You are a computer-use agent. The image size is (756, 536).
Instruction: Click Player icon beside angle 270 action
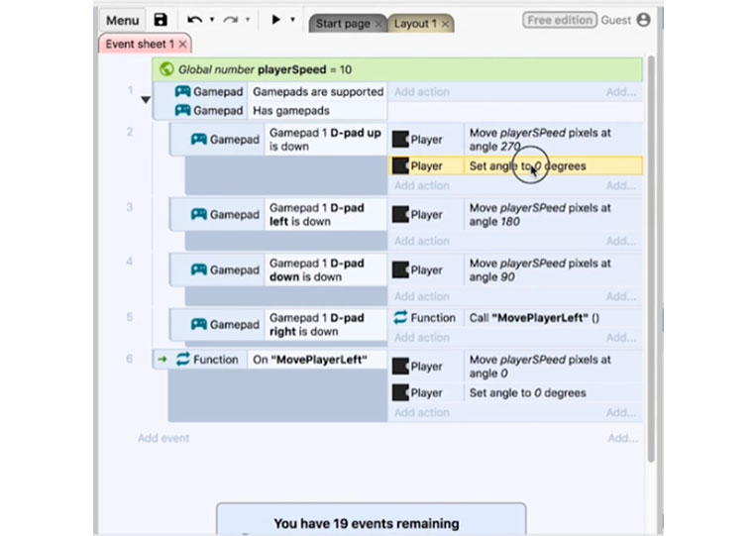(400, 140)
